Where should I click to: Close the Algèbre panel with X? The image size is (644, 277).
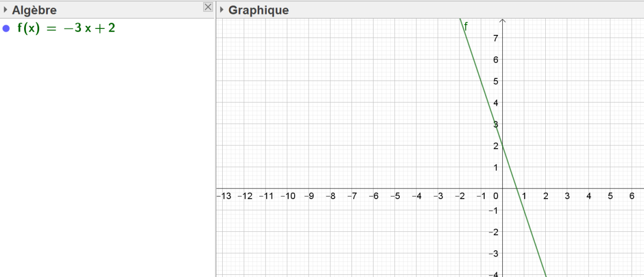pos(208,7)
